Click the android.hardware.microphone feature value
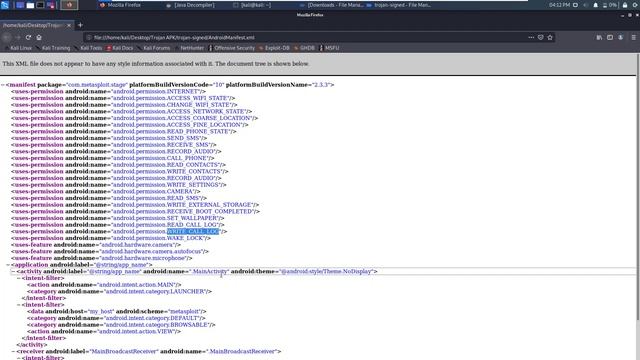The height and width of the screenshot is (360, 640). [143, 258]
